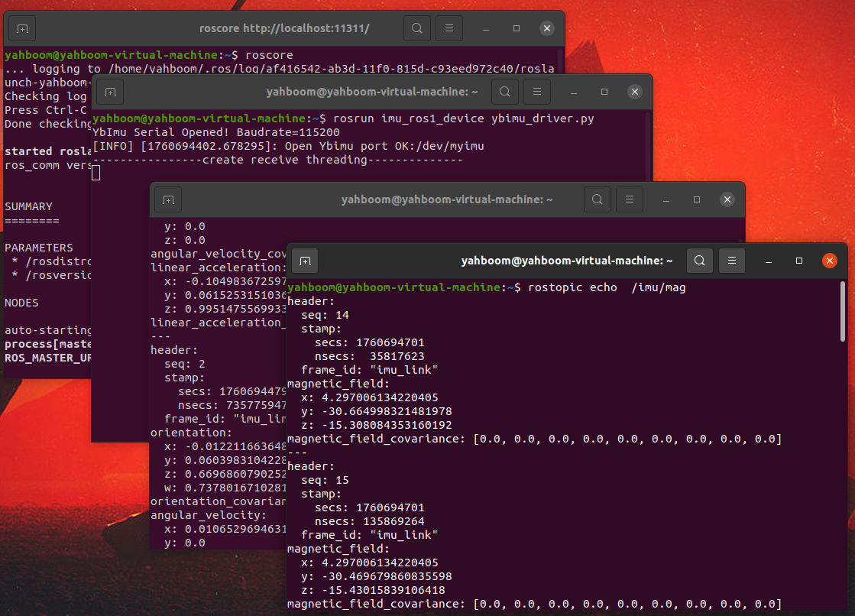Add new tab in ybimu_driver terminal window
The image size is (855, 616).
[x=110, y=92]
